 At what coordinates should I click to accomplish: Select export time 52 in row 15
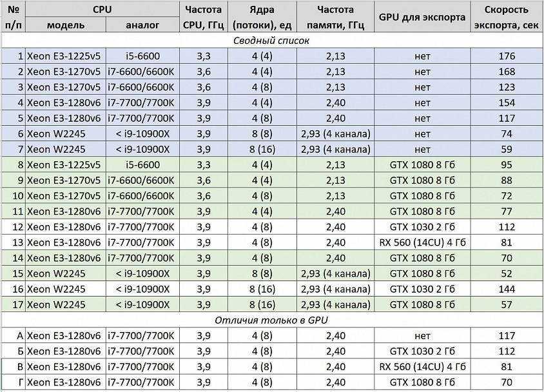(x=507, y=273)
